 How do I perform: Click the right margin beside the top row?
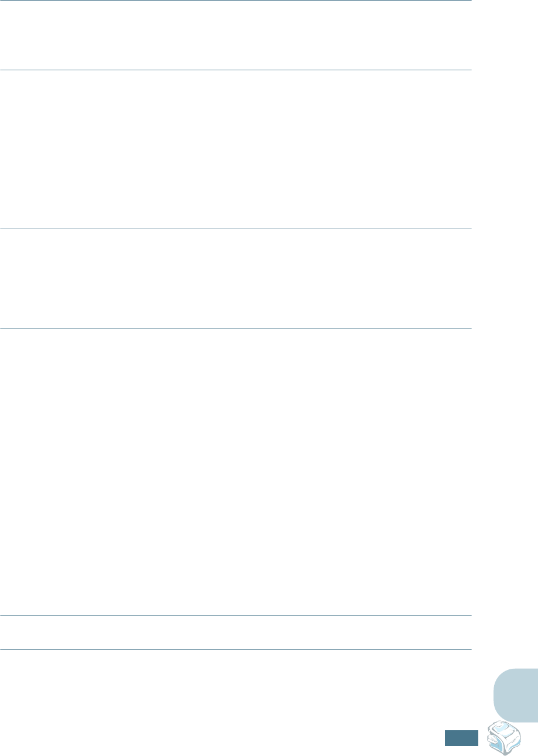(x=505, y=35)
